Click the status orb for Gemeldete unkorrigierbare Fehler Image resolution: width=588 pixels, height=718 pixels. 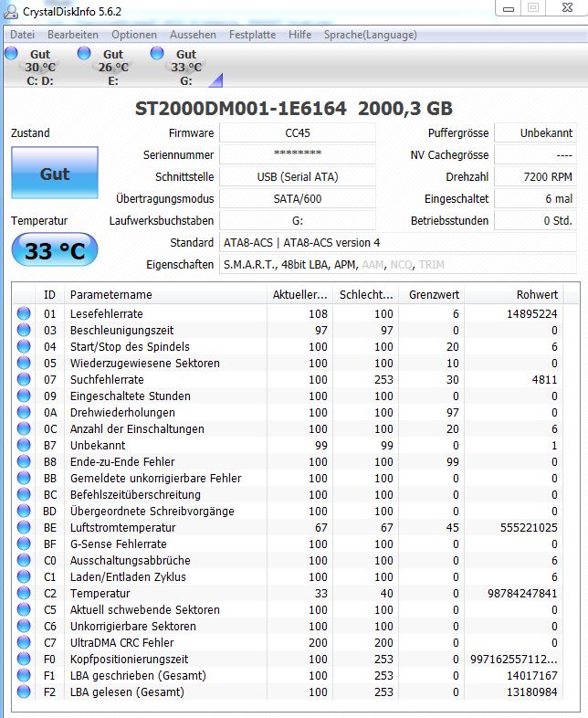click(x=24, y=478)
